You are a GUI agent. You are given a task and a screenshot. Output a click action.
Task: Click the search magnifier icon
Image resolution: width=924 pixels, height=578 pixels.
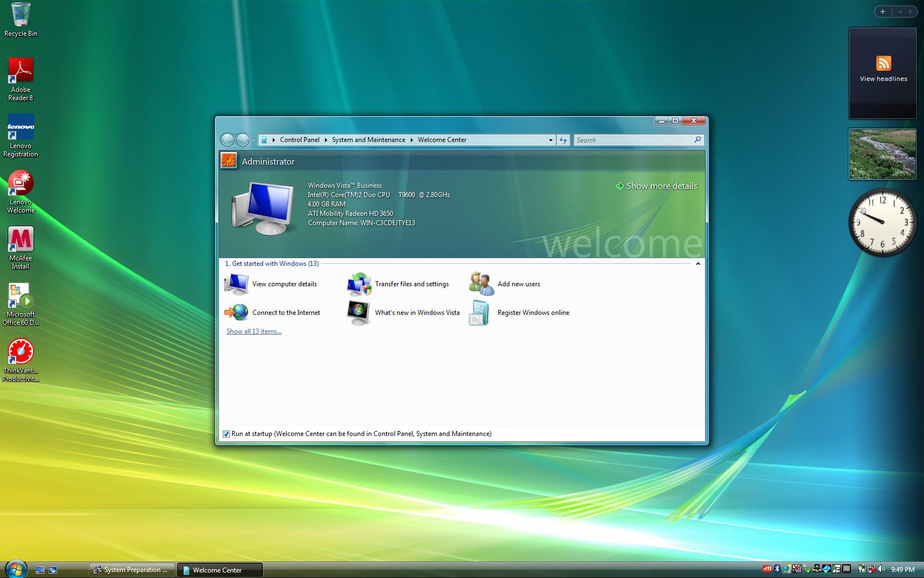click(697, 140)
